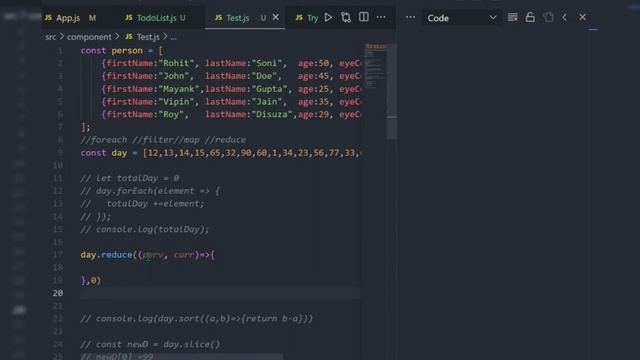
Task: Click the '// let totalDay = 0' comment
Action: point(130,178)
